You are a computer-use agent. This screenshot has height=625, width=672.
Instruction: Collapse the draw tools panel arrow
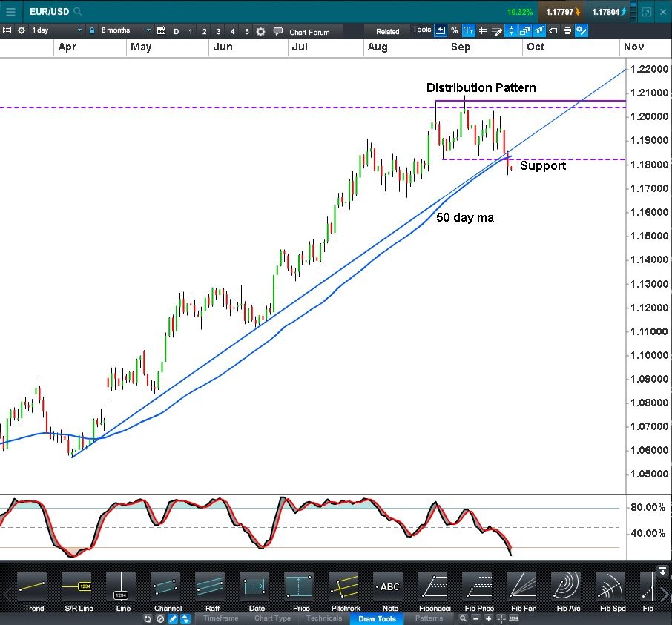click(x=662, y=571)
